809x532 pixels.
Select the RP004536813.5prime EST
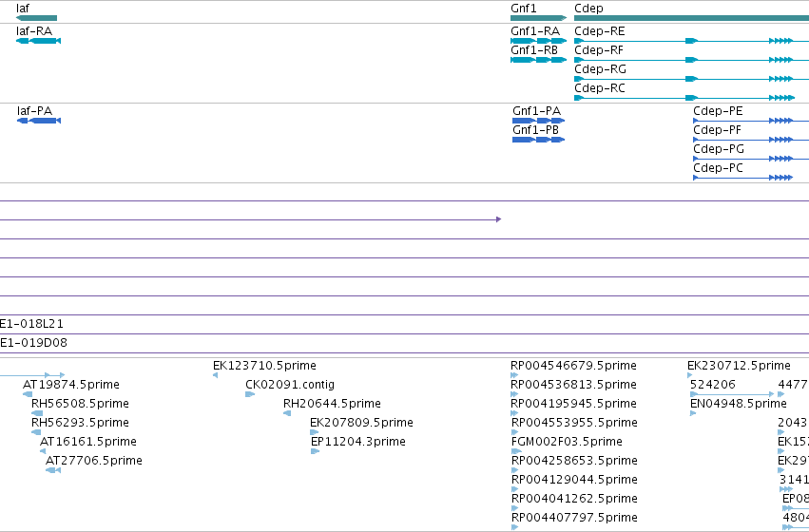(574, 385)
